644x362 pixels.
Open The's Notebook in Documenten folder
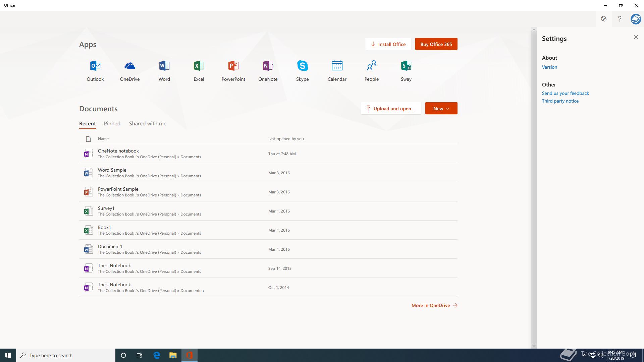268,287
